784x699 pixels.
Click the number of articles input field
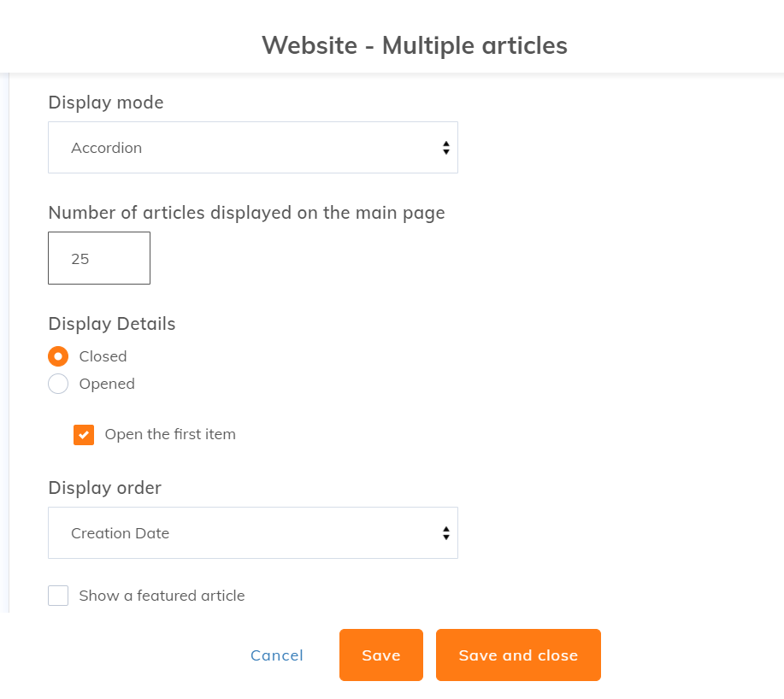tap(99, 258)
